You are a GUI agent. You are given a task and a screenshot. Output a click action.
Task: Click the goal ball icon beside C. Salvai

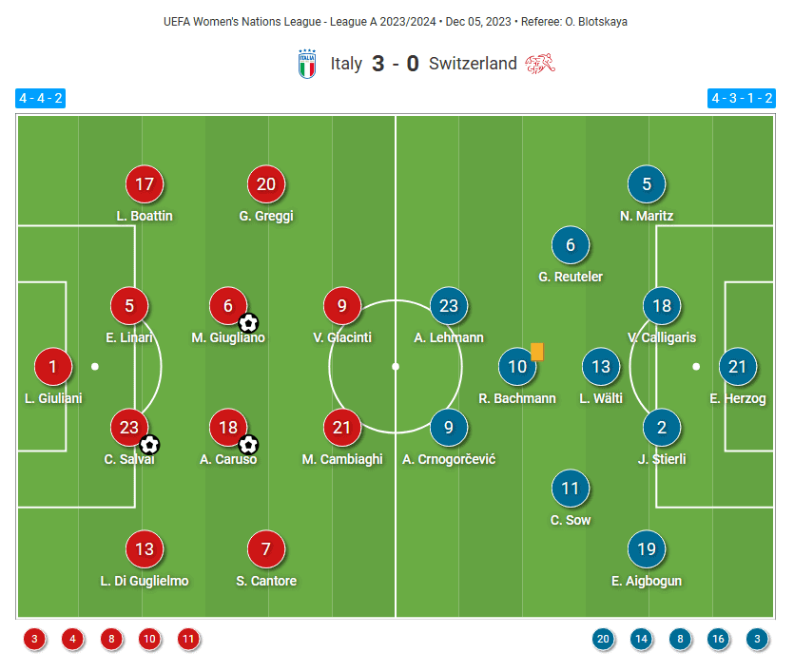149,444
